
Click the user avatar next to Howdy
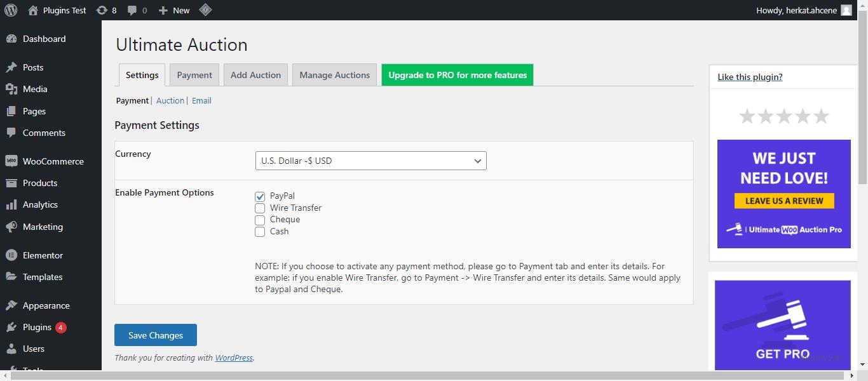coord(846,10)
